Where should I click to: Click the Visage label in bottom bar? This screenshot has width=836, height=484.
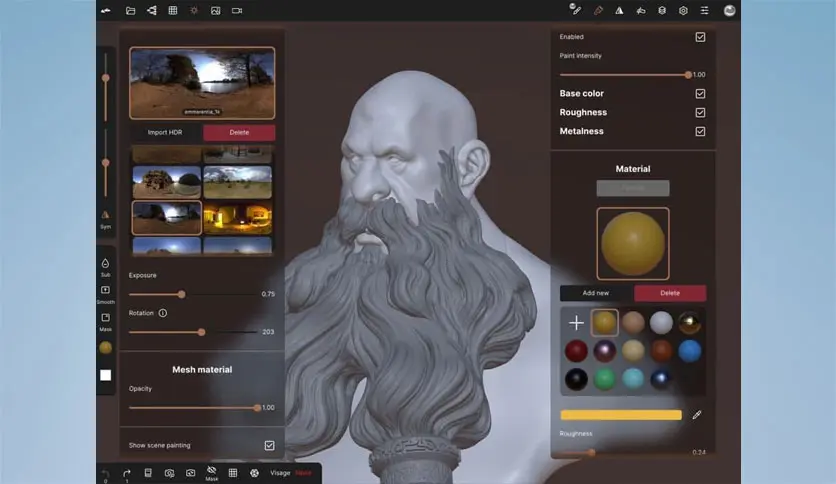pos(280,473)
